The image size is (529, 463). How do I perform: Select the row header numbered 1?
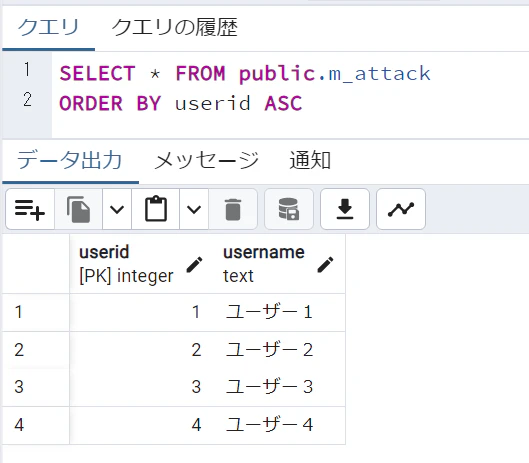tap(36, 312)
